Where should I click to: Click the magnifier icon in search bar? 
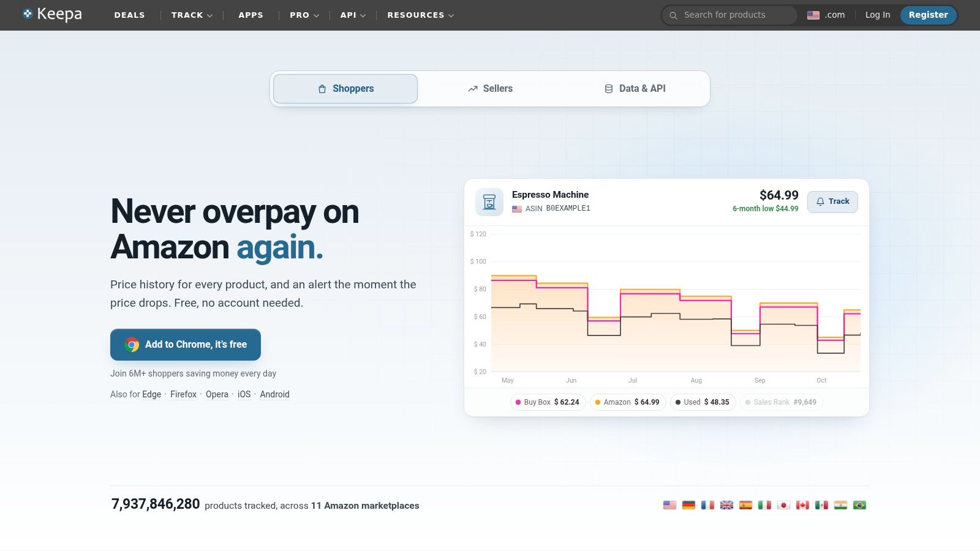point(673,15)
